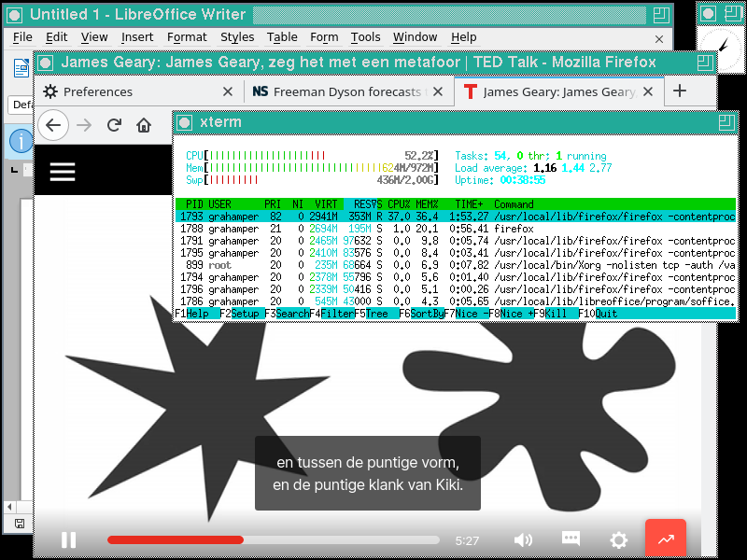Open video settings gear icon
Screen dimensions: 747x560
618,539
